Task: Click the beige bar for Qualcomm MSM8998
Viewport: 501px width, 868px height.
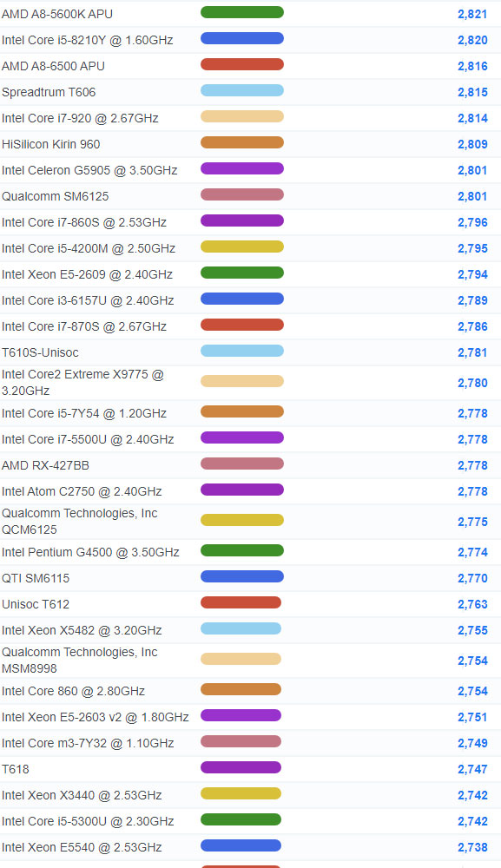Action: (241, 659)
